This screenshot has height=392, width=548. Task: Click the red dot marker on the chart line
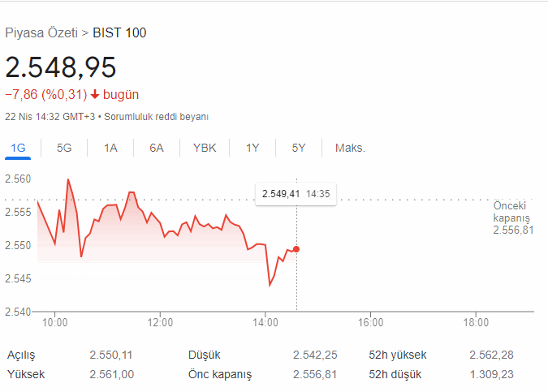coord(296,249)
